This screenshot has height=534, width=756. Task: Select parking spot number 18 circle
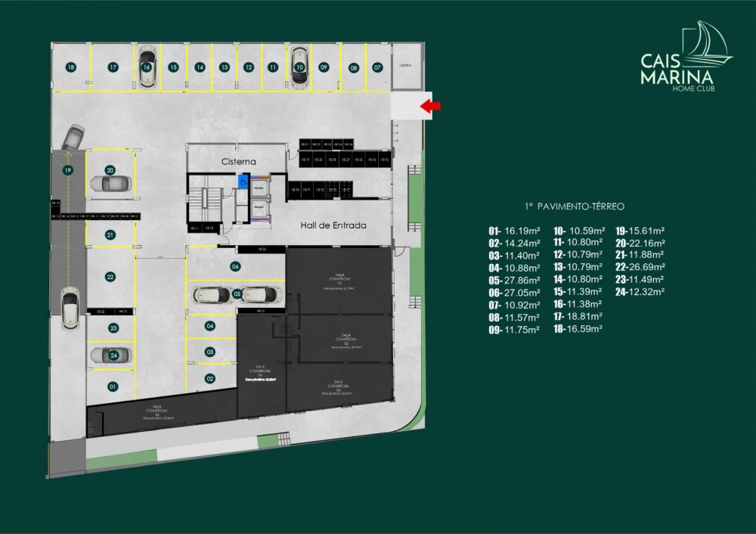[x=70, y=67]
